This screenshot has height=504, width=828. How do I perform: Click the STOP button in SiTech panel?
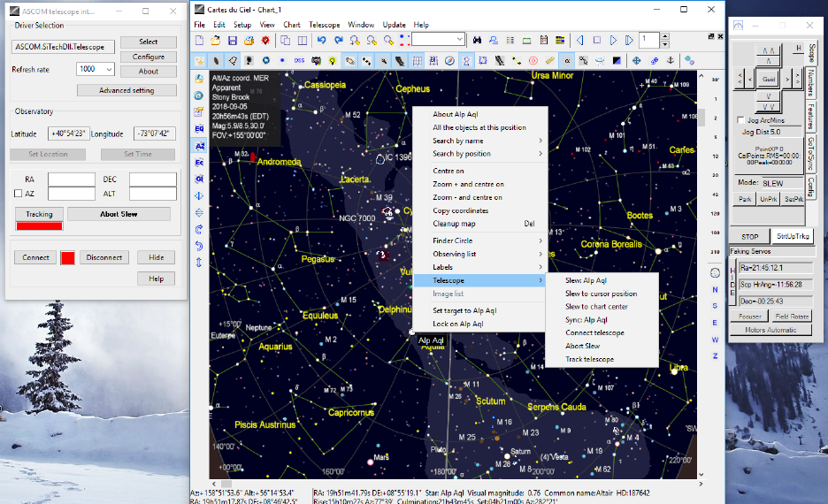tap(749, 237)
